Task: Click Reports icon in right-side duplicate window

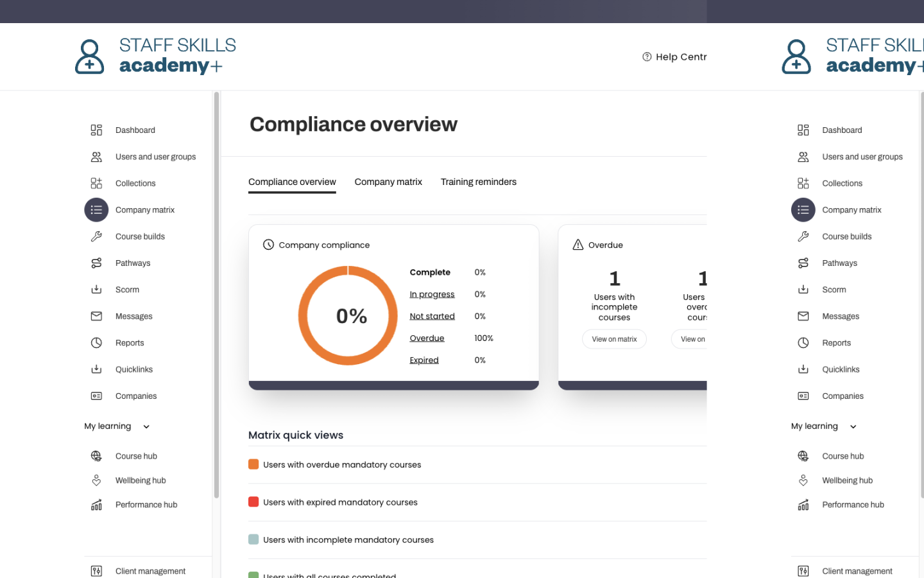Action: (803, 343)
